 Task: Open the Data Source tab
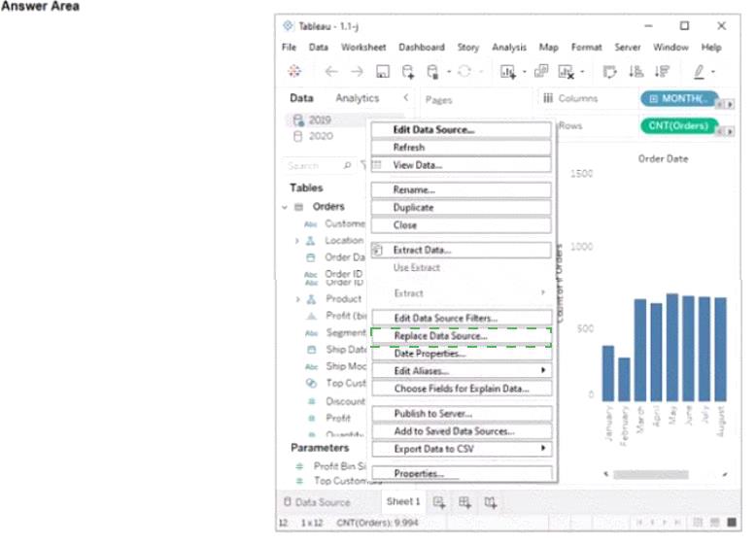(317, 502)
